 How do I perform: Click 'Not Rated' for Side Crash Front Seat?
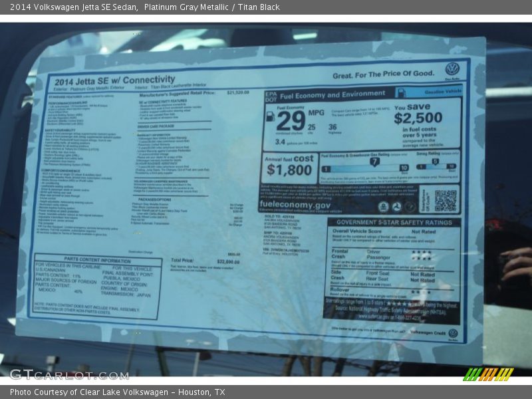coord(422,275)
